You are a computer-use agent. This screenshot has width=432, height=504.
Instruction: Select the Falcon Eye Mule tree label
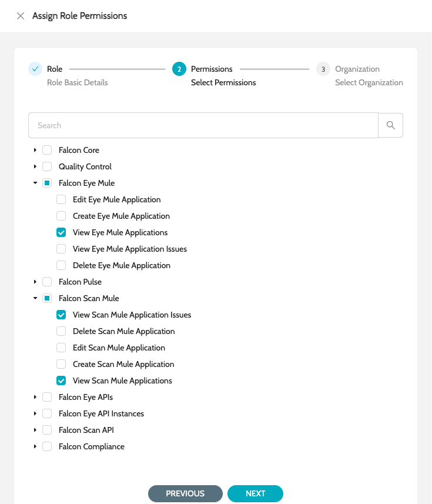[87, 183]
